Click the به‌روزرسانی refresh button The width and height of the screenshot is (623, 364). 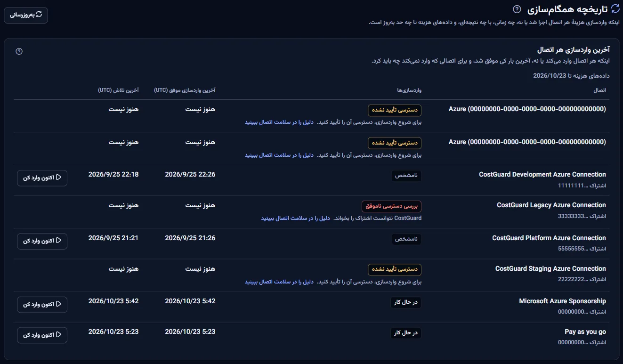[26, 15]
